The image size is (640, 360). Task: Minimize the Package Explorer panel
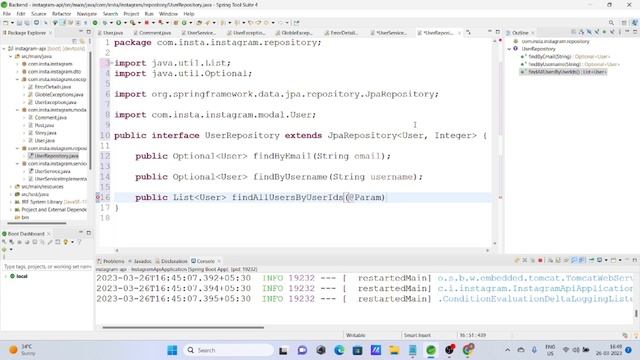point(80,31)
